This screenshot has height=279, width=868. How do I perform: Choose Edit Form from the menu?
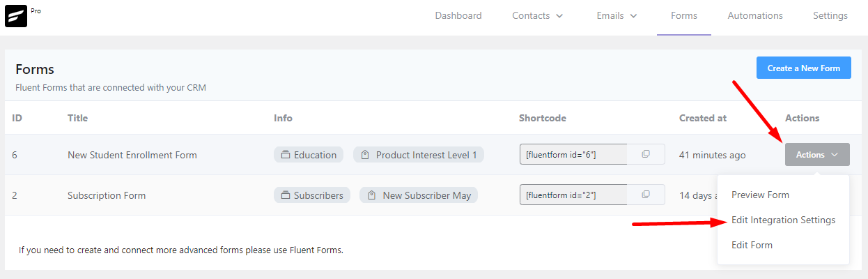[x=752, y=245]
